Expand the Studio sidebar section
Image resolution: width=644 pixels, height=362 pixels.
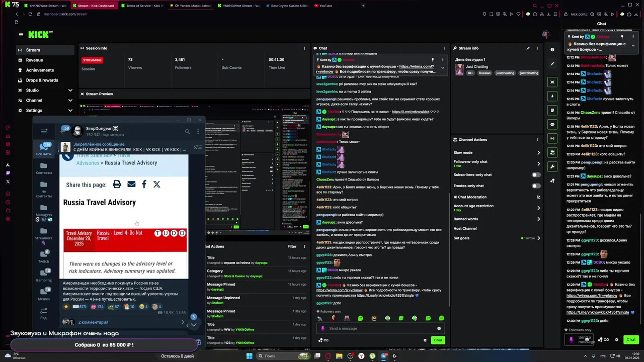[x=70, y=90]
